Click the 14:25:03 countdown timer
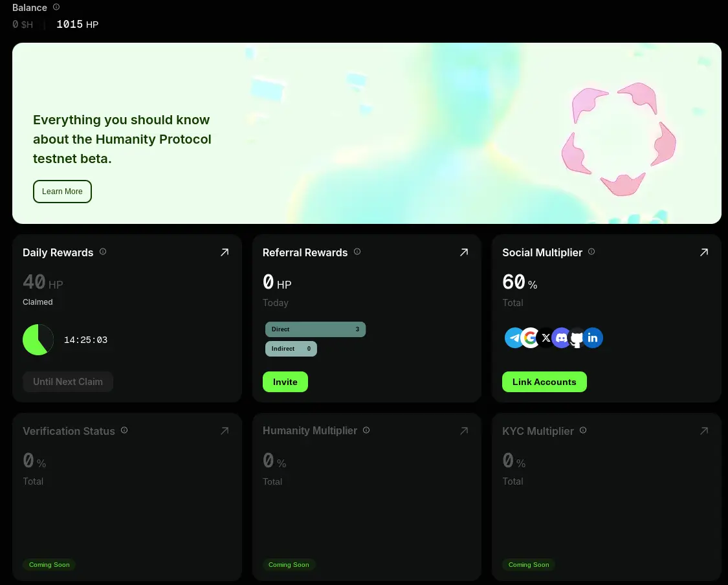 click(85, 340)
